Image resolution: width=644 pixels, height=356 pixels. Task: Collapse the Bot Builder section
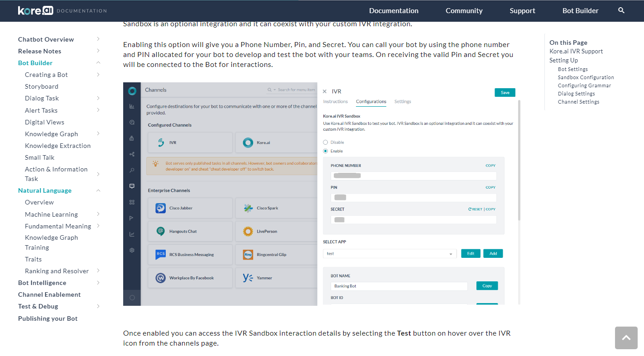point(98,63)
